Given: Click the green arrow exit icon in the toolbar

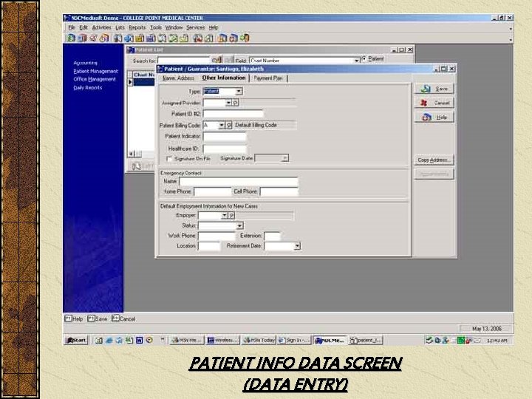Looking at the screenshot, I should pos(245,38).
